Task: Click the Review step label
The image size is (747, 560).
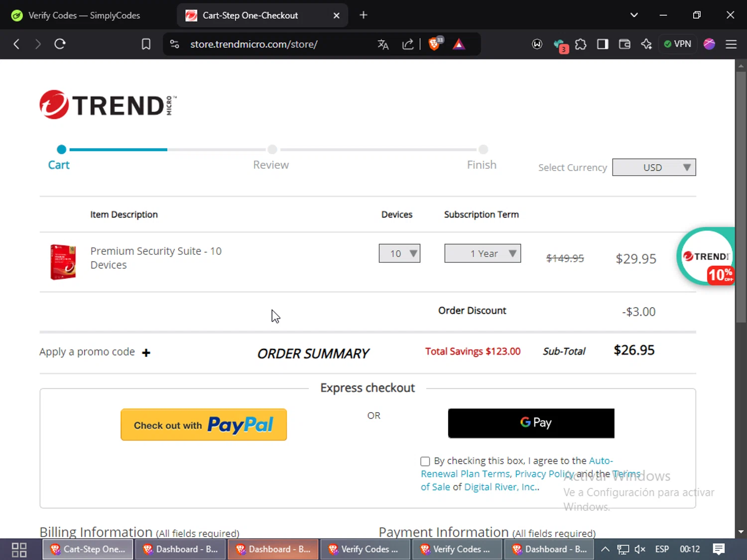Action: [271, 165]
